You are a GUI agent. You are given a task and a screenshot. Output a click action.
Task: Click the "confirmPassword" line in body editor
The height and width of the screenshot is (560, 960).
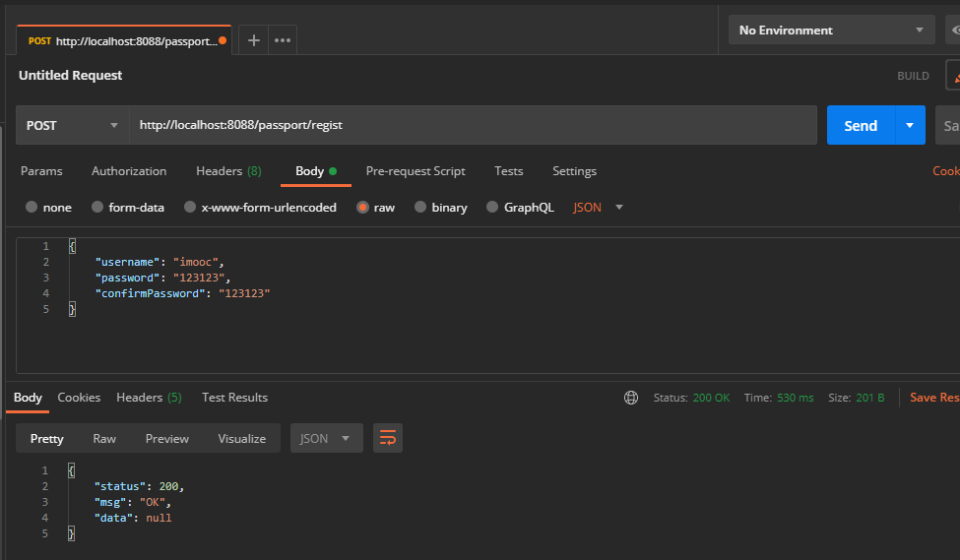click(x=182, y=293)
